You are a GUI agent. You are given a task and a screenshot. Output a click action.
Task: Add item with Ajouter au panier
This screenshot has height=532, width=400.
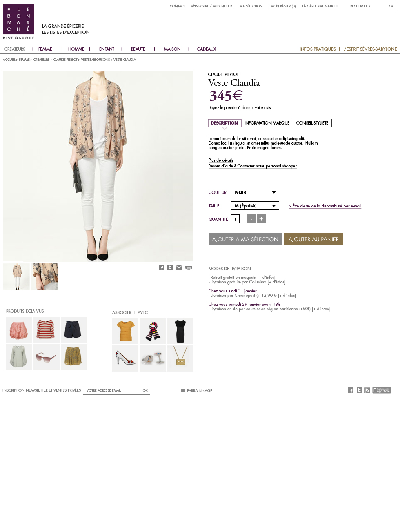click(x=314, y=239)
